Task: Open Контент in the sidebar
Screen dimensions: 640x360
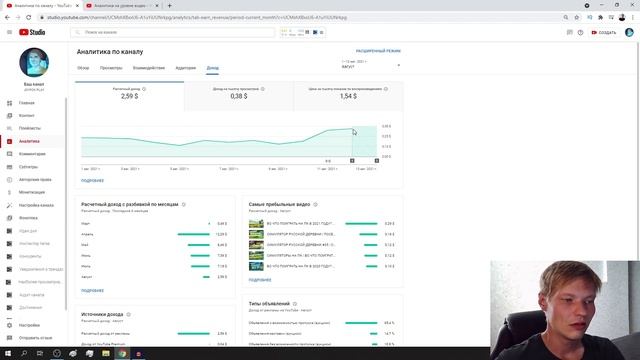Action: (x=27, y=116)
